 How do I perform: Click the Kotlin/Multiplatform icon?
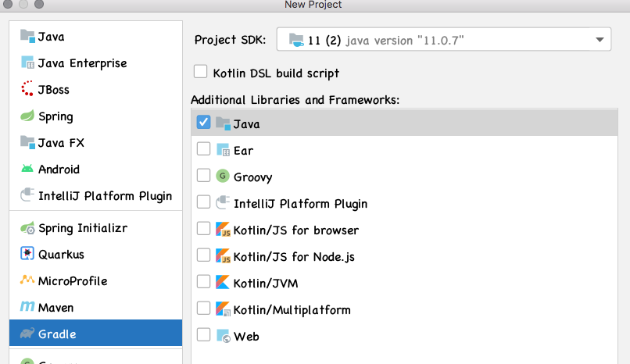coord(223,309)
